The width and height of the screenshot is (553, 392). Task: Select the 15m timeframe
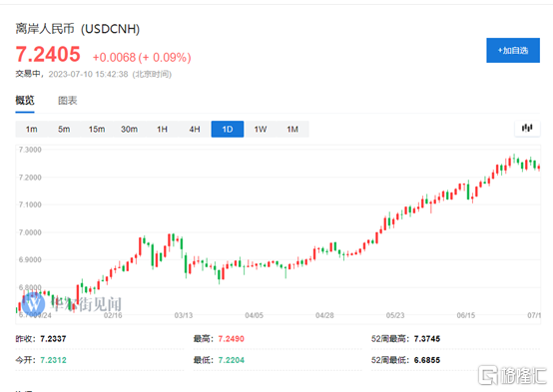pos(97,129)
